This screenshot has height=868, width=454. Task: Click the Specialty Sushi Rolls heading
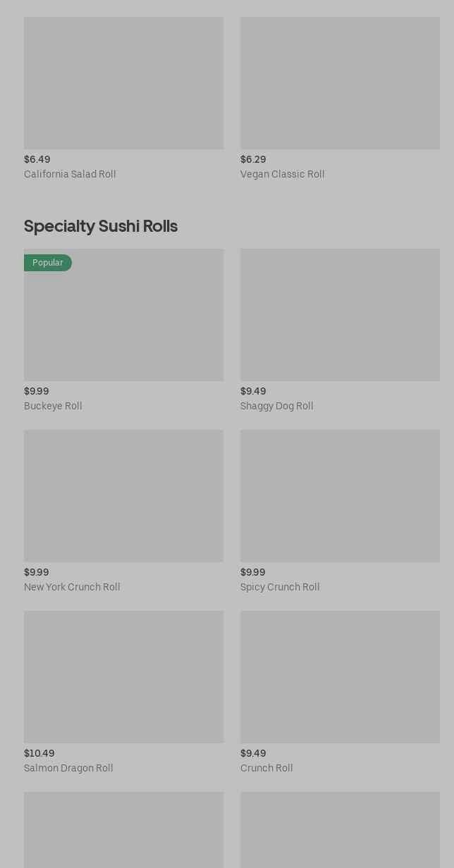(101, 225)
